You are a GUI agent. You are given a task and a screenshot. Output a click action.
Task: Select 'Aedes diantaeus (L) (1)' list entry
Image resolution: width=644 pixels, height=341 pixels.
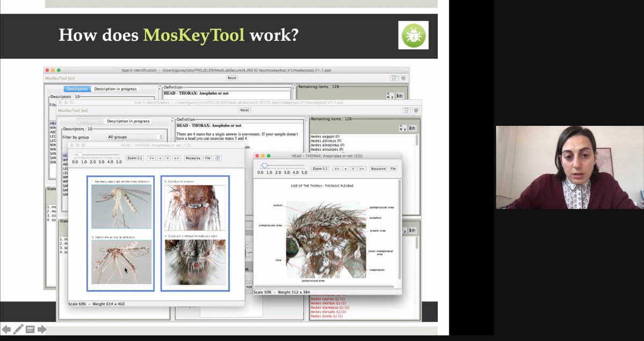tap(331, 307)
